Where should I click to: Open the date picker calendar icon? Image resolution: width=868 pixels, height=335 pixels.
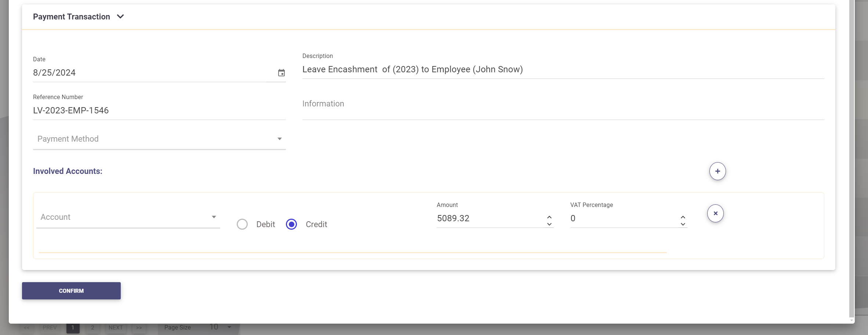tap(281, 73)
